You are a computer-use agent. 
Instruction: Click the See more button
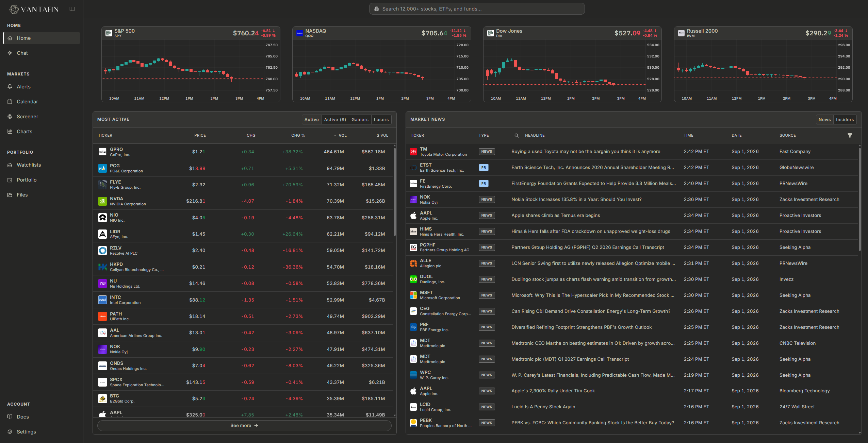click(x=244, y=426)
